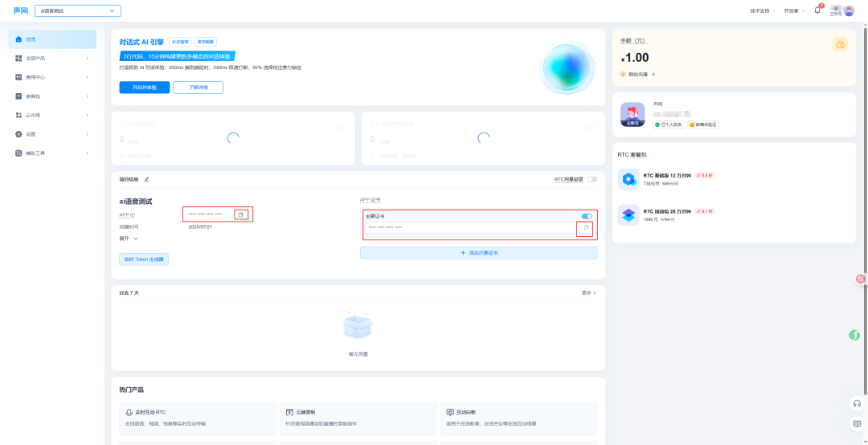
Task: Click the 云市场 icon in sidebar
Action: pos(18,115)
